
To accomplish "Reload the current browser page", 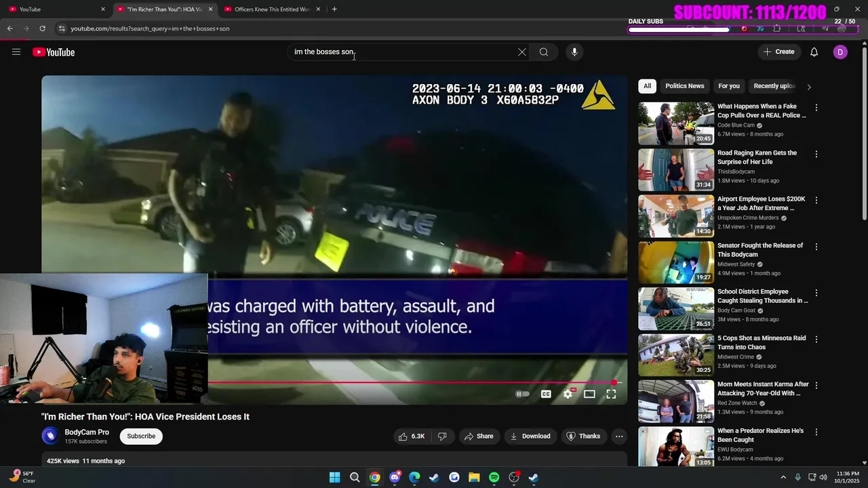I will 42,28.
